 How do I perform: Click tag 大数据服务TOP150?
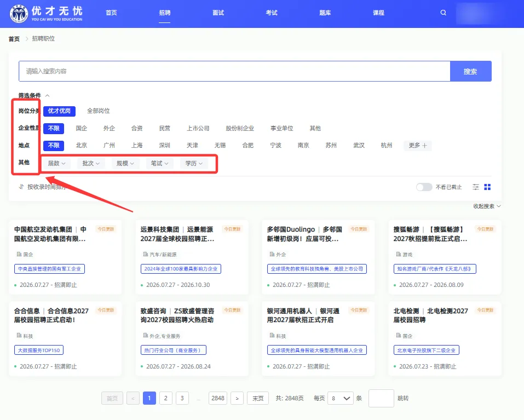[39, 350]
